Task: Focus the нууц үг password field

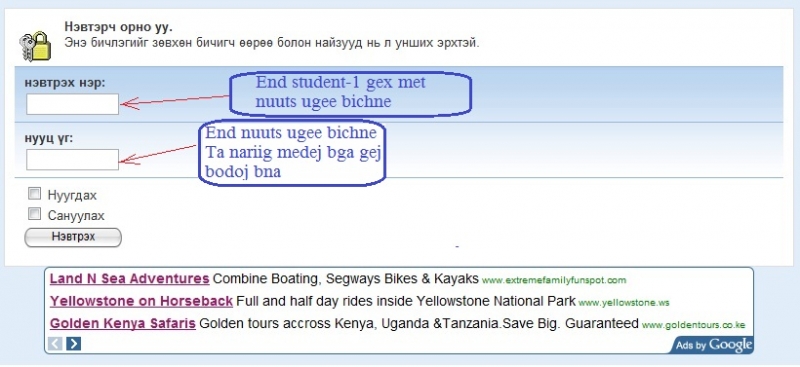Action: [72, 160]
